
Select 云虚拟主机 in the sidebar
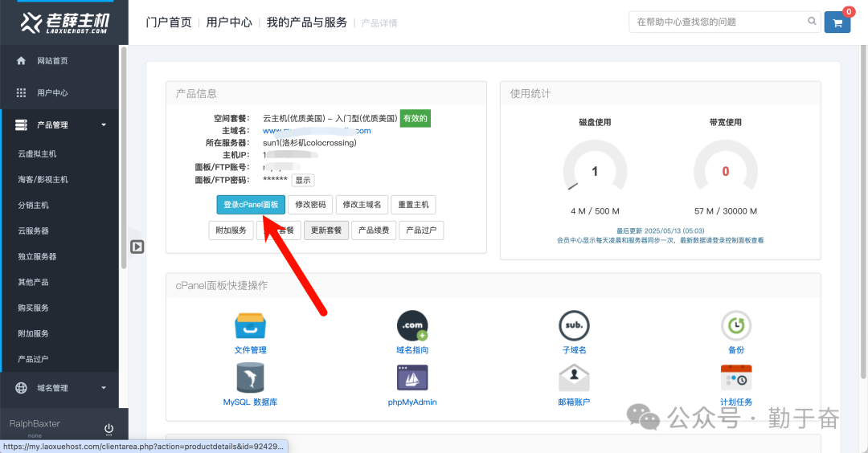(x=38, y=153)
